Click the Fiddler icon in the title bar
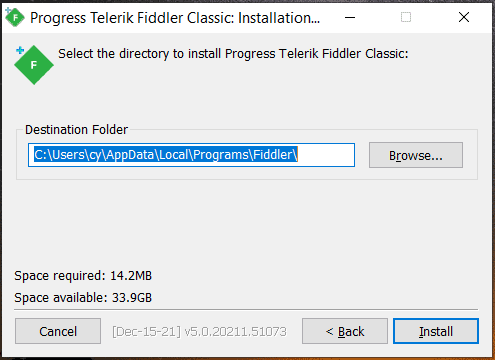Screen dimensions: 495x360 pyautogui.click(x=15, y=17)
